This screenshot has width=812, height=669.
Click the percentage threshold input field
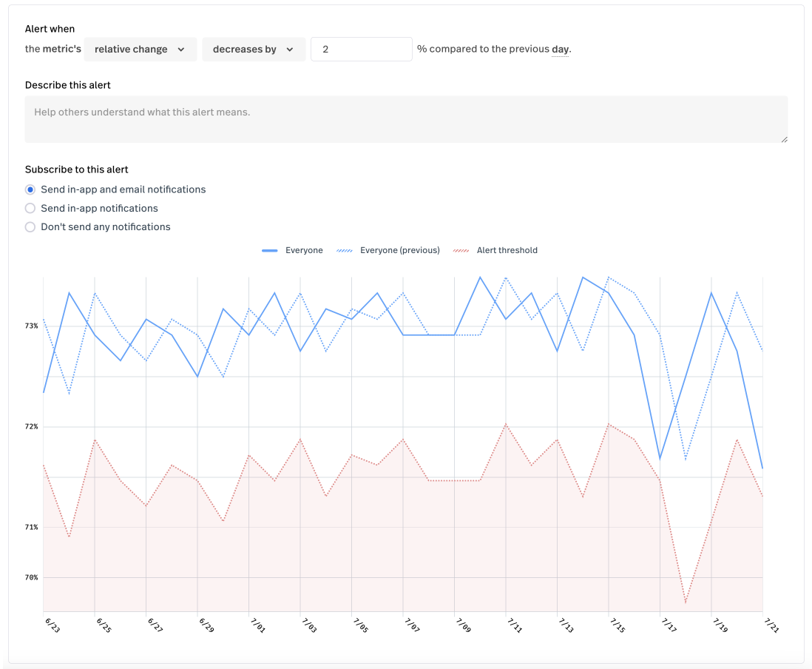pos(361,50)
